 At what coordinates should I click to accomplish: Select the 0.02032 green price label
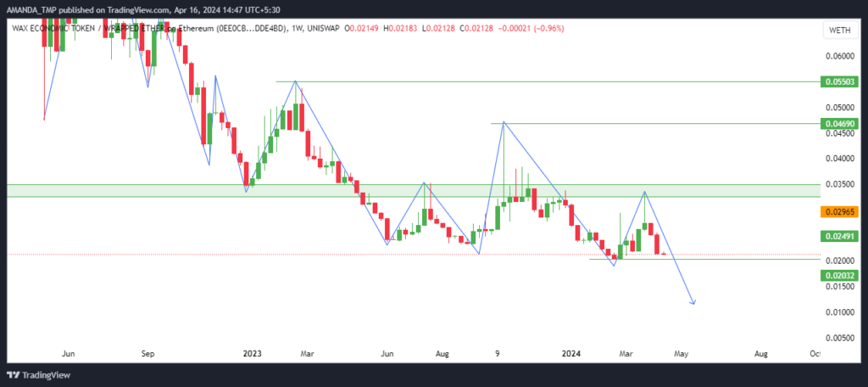point(840,276)
